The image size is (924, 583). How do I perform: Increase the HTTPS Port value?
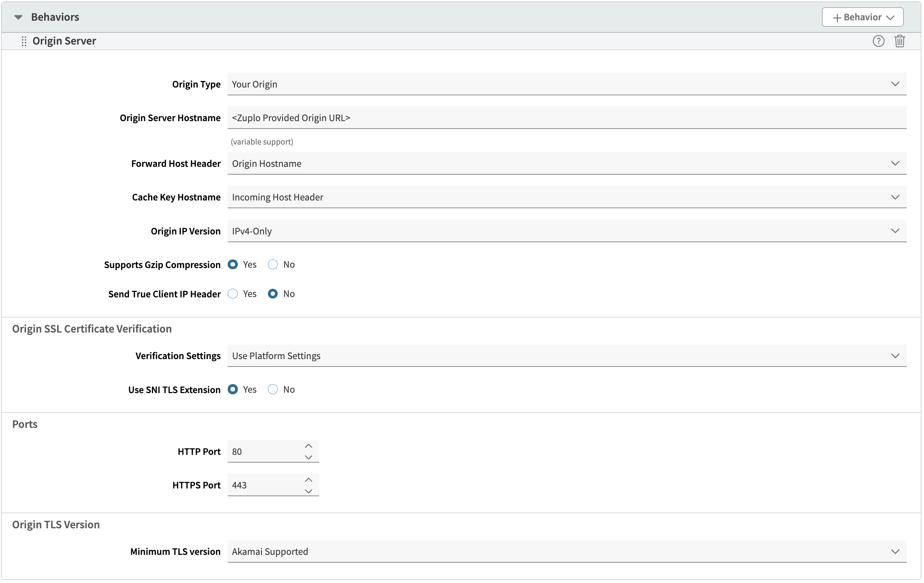coord(309,480)
